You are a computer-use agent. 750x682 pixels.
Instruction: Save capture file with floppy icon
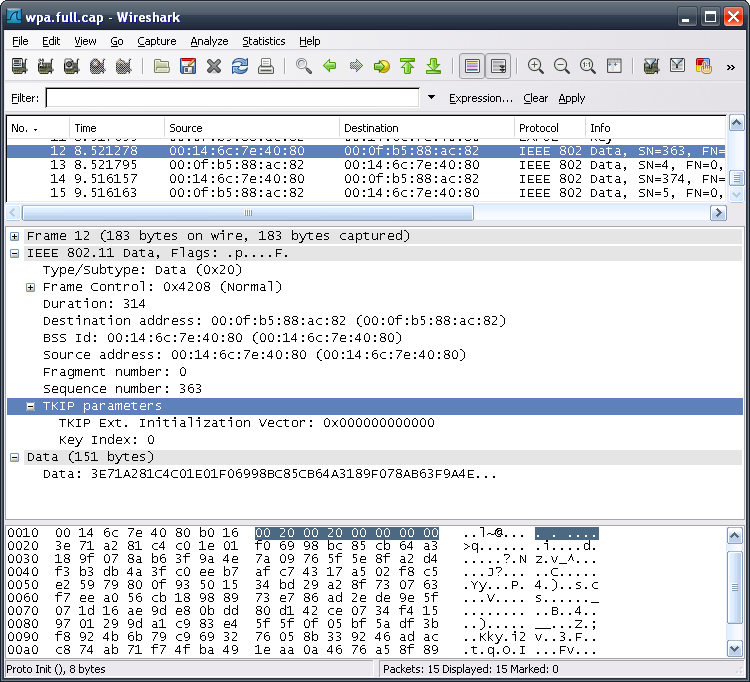pos(188,66)
